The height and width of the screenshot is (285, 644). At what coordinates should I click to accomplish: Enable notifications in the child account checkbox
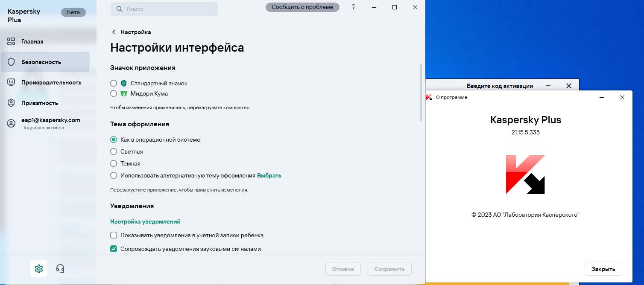point(114,235)
